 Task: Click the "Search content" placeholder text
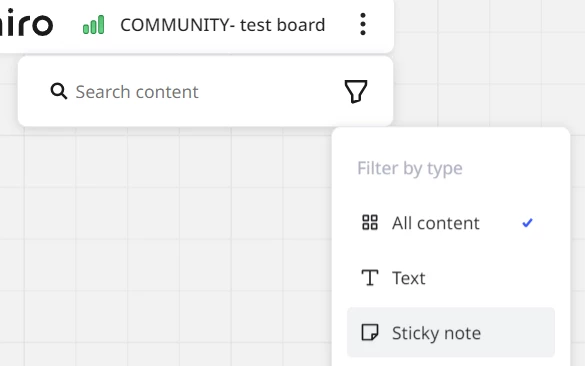[137, 92]
